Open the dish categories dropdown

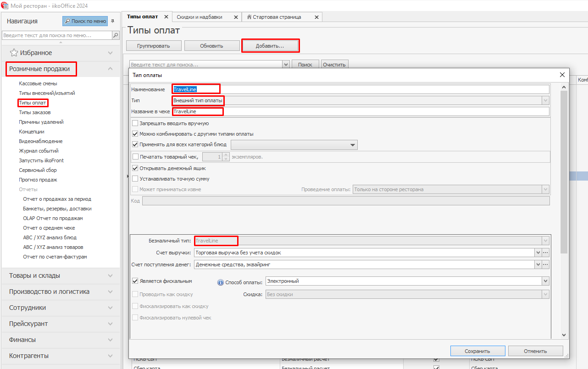tap(353, 145)
